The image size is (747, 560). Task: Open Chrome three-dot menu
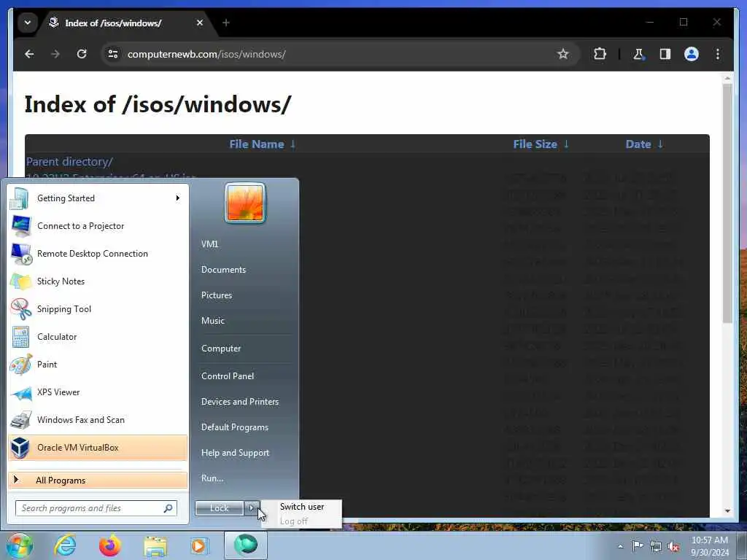(x=718, y=54)
